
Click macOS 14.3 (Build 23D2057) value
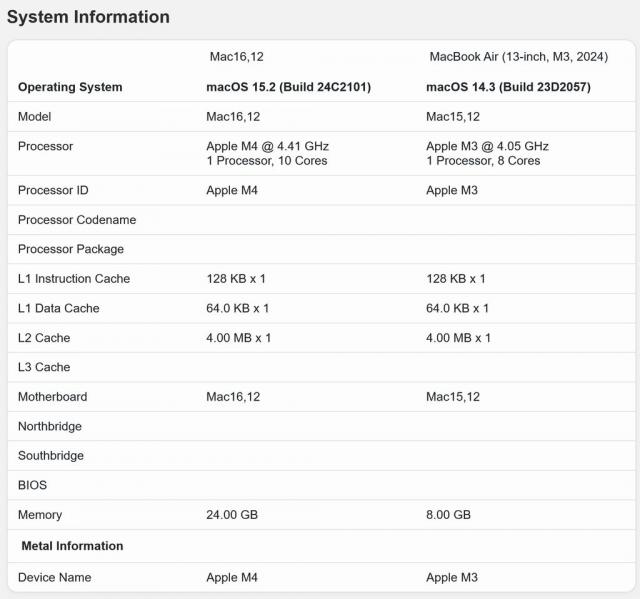tap(508, 87)
